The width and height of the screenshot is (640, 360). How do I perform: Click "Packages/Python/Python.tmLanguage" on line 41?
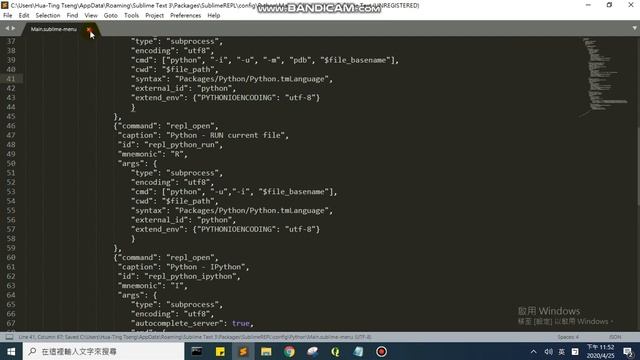click(251, 79)
